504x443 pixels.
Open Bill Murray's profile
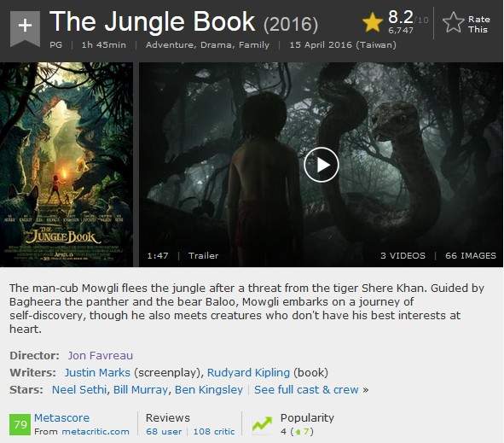click(141, 389)
